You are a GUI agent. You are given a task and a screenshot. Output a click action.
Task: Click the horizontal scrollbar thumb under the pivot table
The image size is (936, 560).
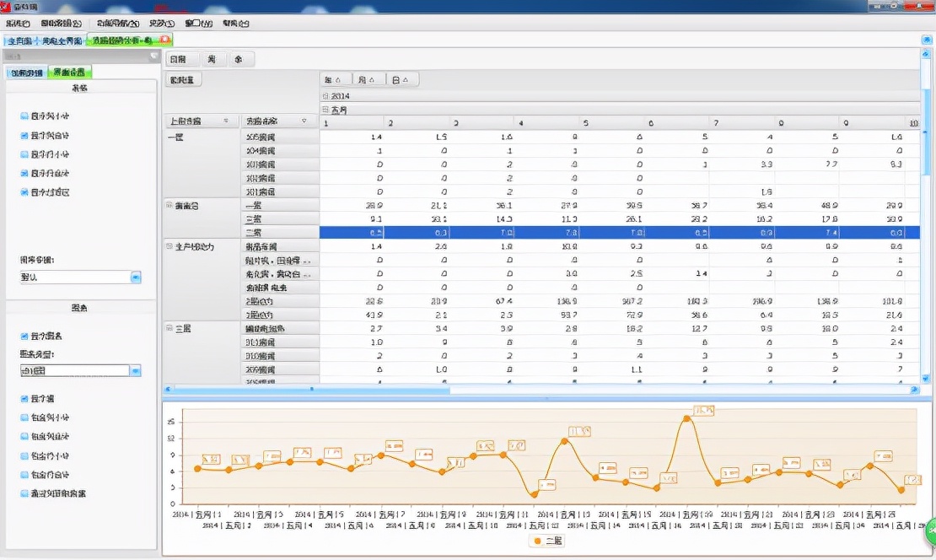click(x=312, y=390)
